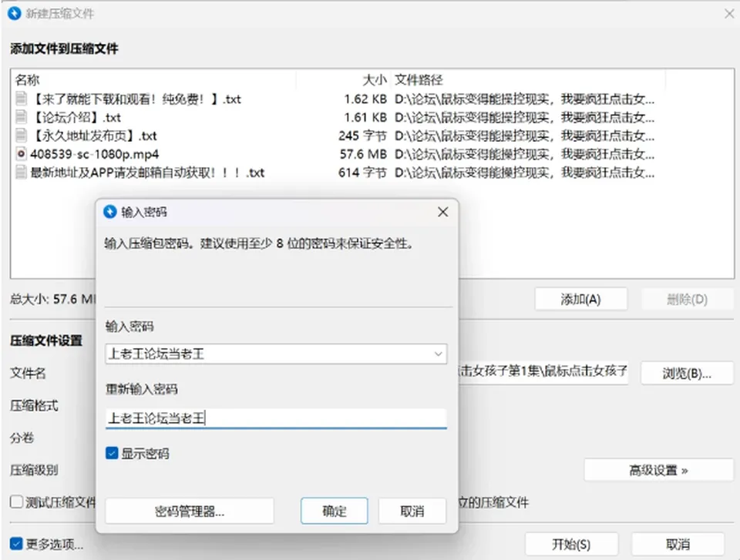Click text file icon beside 最新地址及APP请发邮箱自动获取 file

[21, 173]
